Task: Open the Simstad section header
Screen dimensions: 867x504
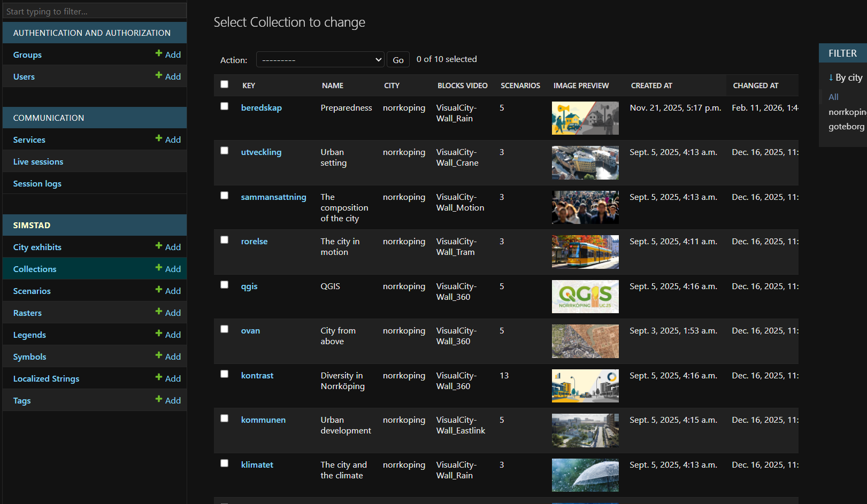Action: [x=32, y=225]
